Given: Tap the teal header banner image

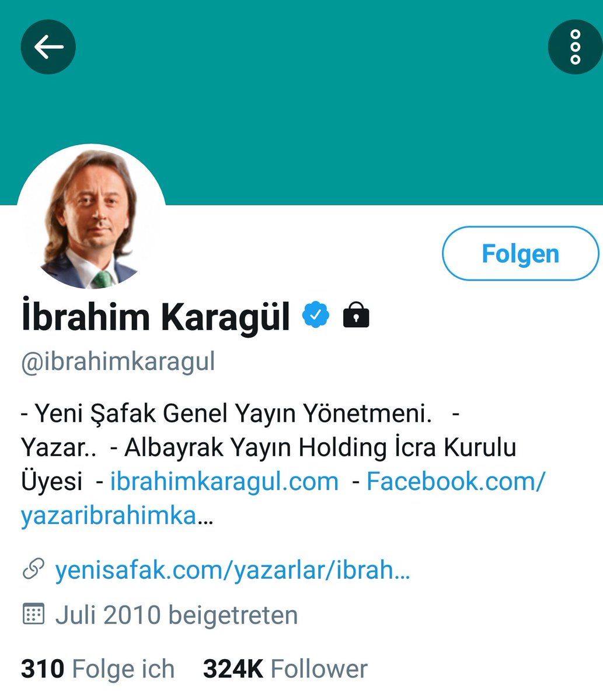Looking at the screenshot, I should 301,103.
